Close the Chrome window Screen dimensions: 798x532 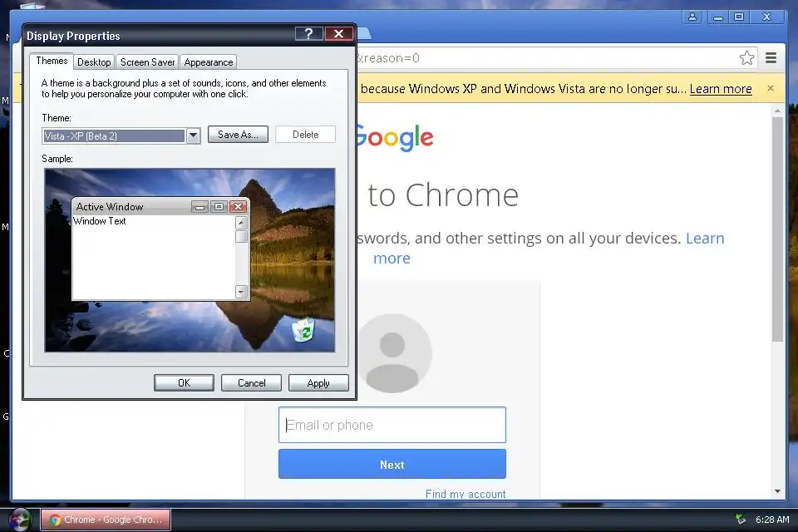(x=766, y=17)
